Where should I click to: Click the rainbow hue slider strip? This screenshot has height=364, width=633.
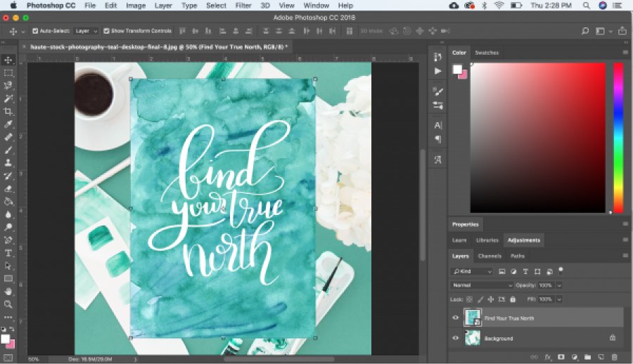coord(618,137)
